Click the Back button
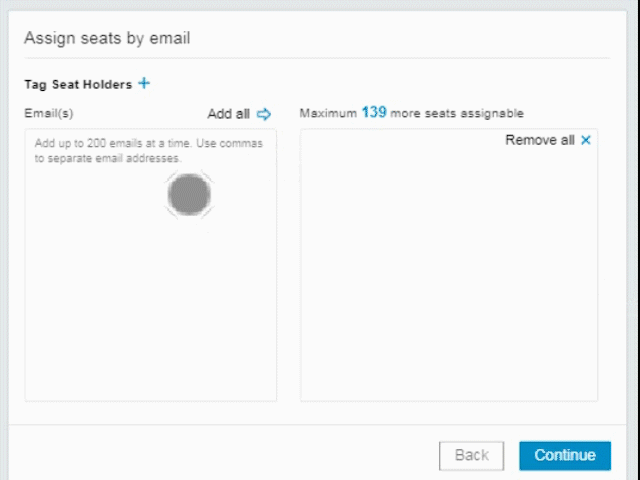Image resolution: width=640 pixels, height=480 pixels. click(471, 455)
